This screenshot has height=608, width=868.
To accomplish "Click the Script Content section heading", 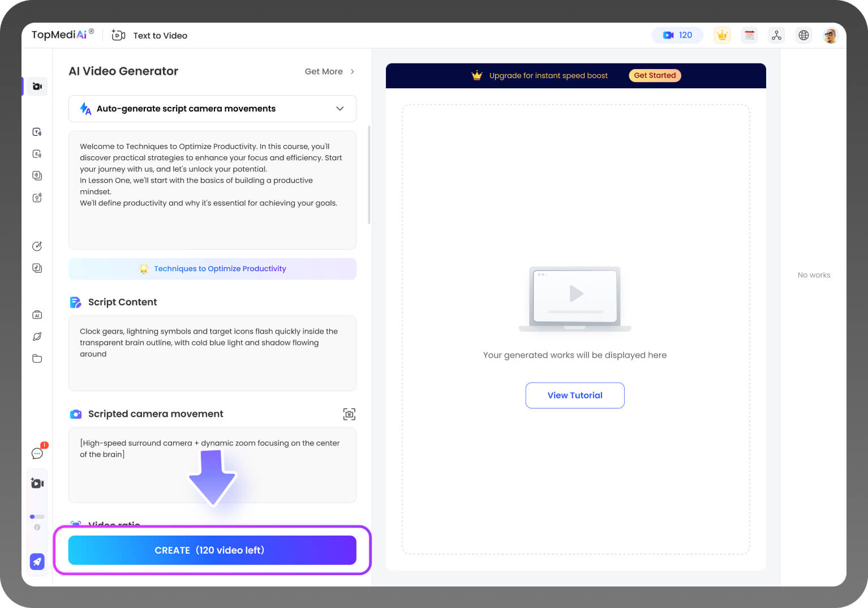I will pos(123,302).
